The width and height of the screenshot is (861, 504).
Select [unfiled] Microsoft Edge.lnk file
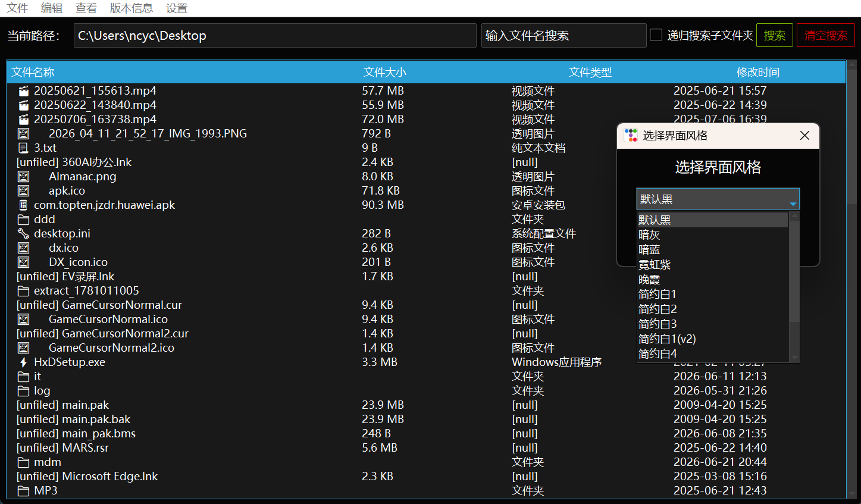click(x=87, y=477)
